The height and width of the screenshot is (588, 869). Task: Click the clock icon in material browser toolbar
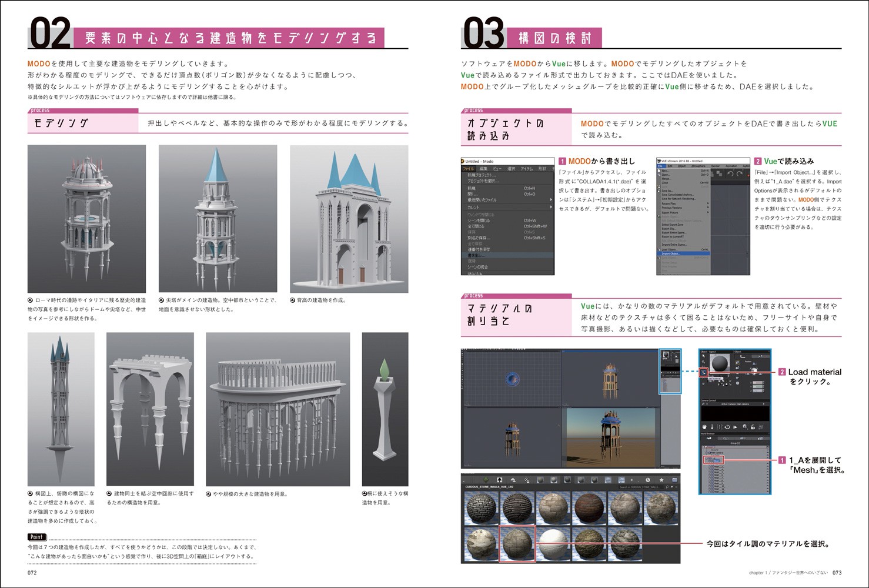[x=647, y=480]
